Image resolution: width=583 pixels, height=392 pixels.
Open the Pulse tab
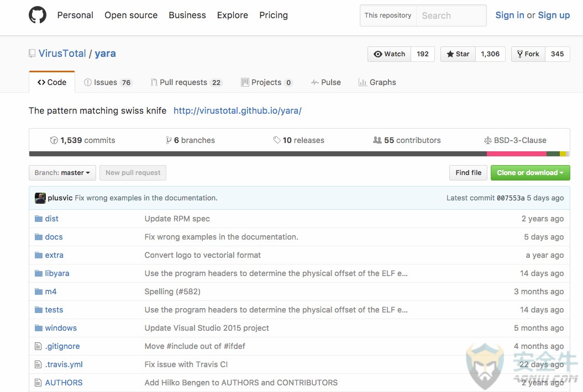[325, 82]
